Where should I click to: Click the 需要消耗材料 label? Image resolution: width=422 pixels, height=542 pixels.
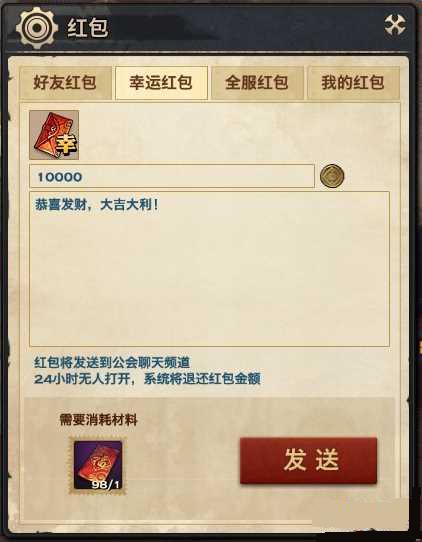pos(99,420)
